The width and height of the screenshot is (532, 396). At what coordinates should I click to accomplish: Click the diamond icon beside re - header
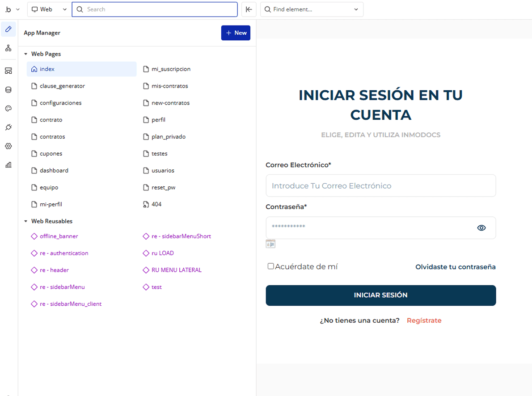34,270
